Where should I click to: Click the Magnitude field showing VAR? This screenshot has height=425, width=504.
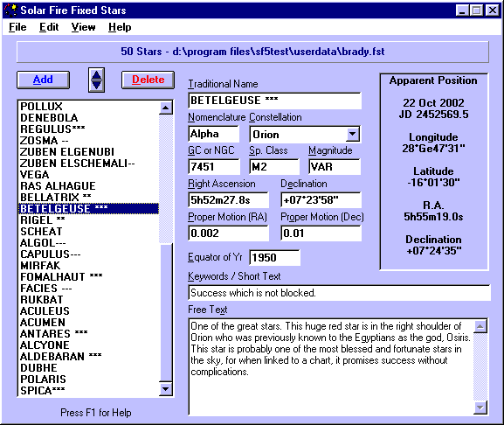pyautogui.click(x=335, y=167)
